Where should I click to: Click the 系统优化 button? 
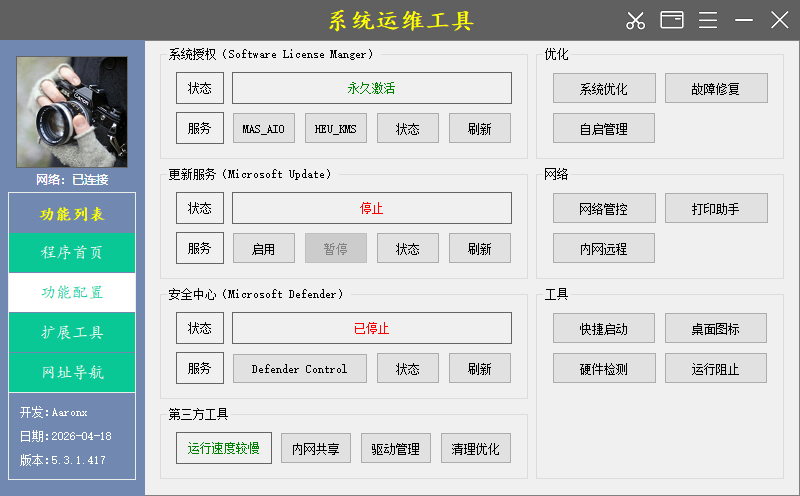pos(604,88)
